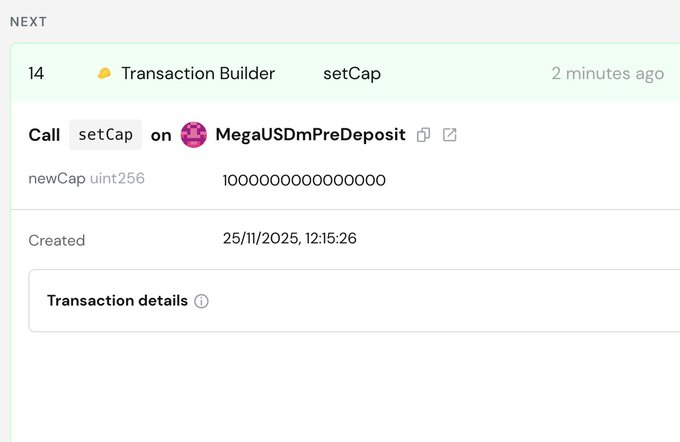Click the MegaUSDmPreDeposit pixel avatar

coord(194,135)
